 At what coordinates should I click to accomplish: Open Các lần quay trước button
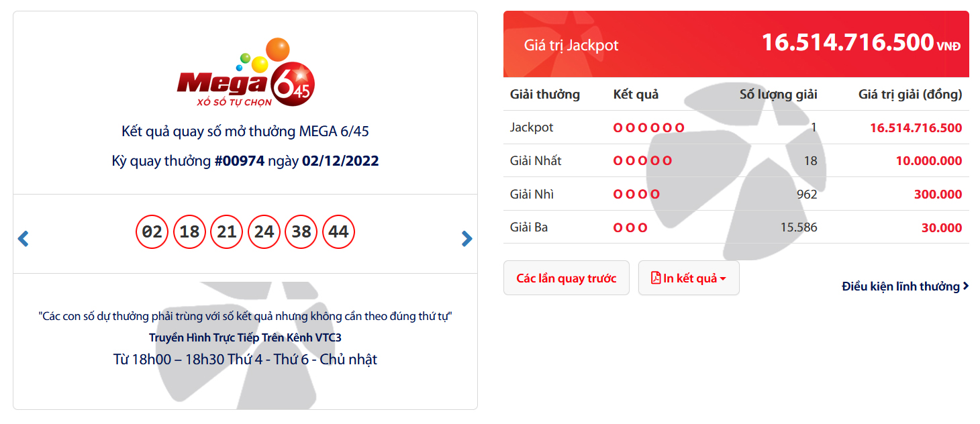click(x=567, y=278)
